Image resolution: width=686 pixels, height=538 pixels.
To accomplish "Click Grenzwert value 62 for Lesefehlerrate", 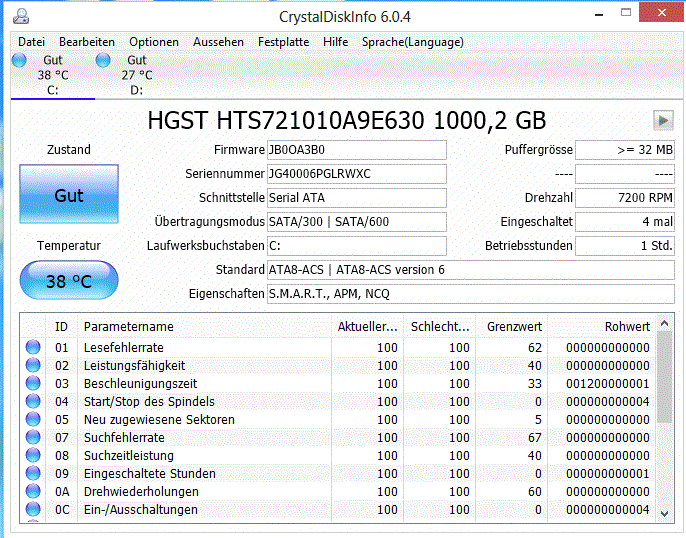I will [x=535, y=348].
